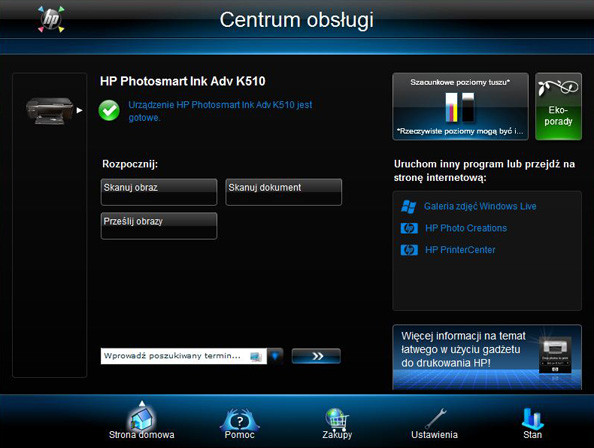This screenshot has width=594, height=448.
Task: Open the device ready status message link
Action: tap(220, 111)
